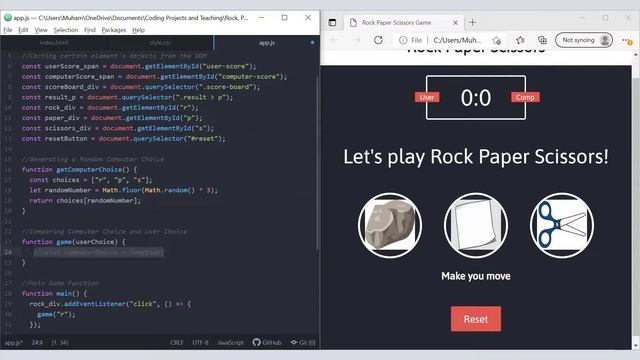Open the Packages menu in Atom
Viewport: 640px width, 360px height.
click(x=113, y=30)
